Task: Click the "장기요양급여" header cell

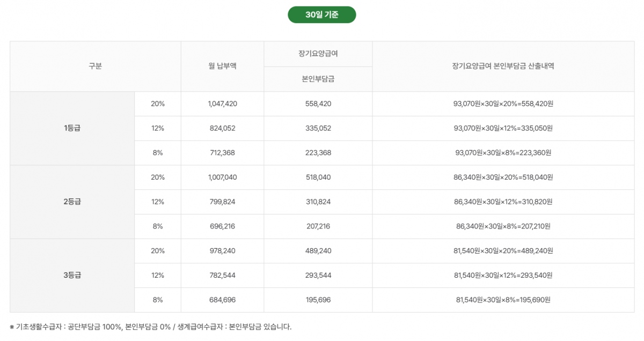Action: [x=318, y=54]
